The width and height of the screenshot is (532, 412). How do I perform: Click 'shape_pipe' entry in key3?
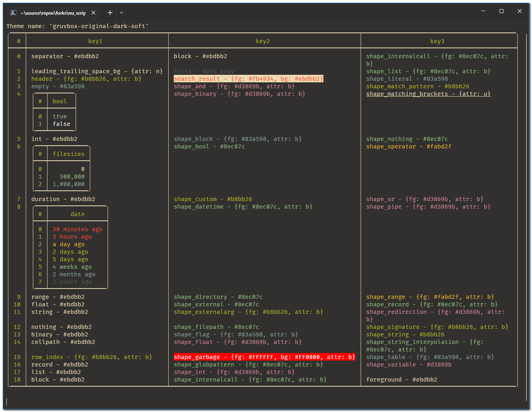point(428,207)
